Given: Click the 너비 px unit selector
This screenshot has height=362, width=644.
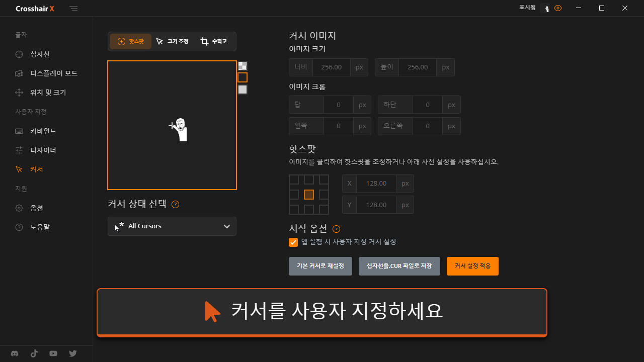Looking at the screenshot, I should 359,67.
